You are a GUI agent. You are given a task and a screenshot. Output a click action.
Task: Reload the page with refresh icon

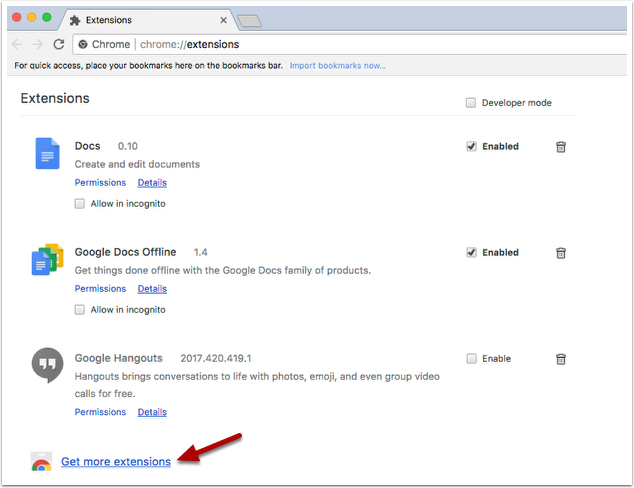coord(59,44)
